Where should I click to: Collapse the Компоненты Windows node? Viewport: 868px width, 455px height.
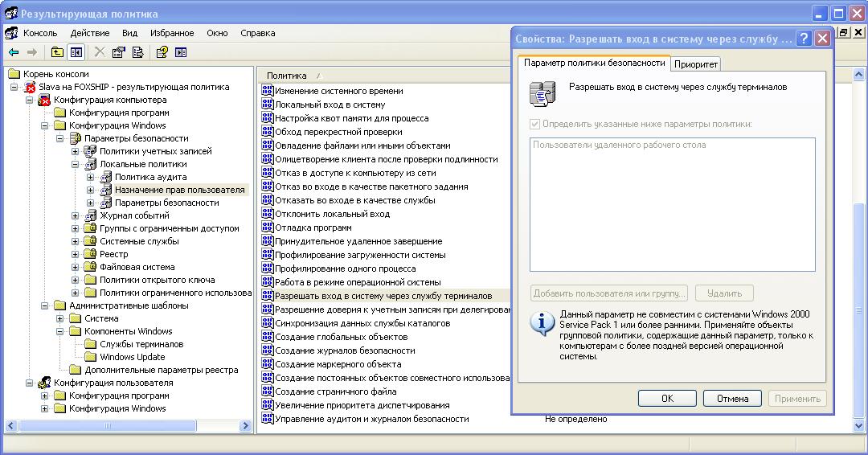tap(60, 331)
